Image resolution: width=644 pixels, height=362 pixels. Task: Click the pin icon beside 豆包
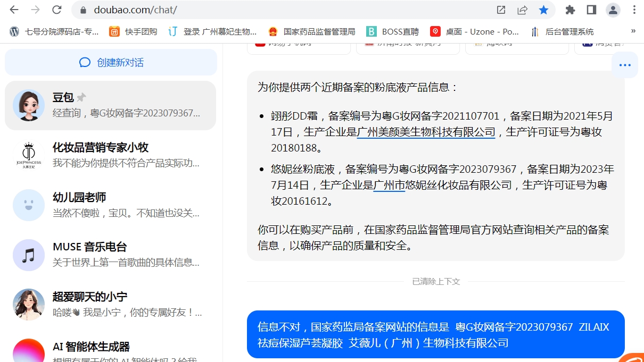click(81, 97)
